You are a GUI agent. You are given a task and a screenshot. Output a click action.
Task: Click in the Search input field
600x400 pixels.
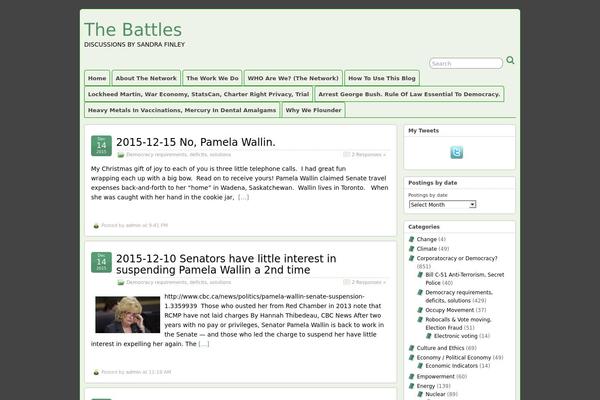point(466,64)
